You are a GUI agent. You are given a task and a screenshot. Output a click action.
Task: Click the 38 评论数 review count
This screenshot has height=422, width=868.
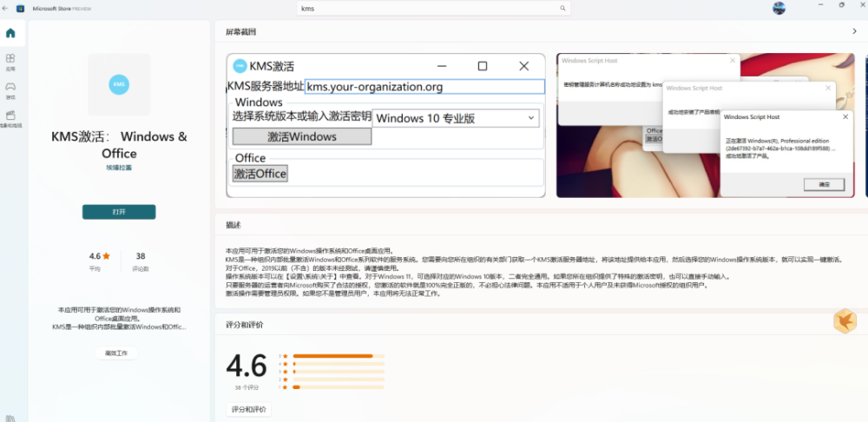coord(141,261)
